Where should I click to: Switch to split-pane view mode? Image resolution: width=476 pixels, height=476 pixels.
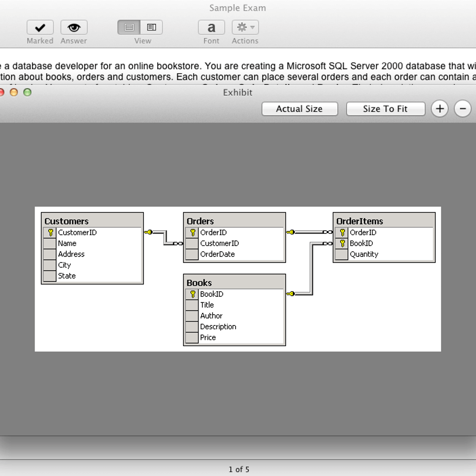pos(151,27)
